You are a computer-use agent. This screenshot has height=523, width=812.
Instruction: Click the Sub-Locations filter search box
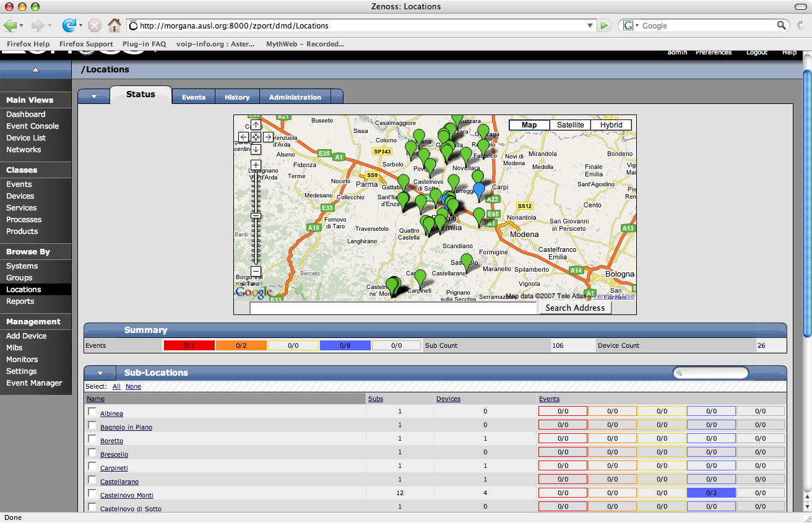710,373
